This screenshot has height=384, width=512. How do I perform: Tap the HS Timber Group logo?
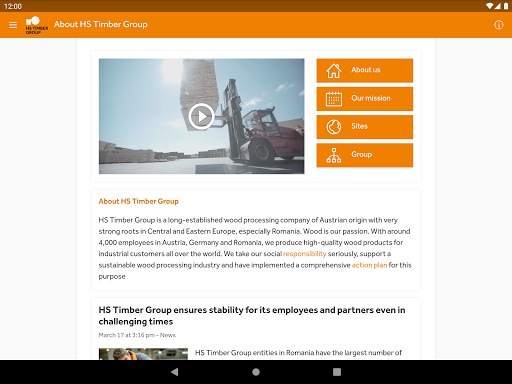(x=37, y=25)
